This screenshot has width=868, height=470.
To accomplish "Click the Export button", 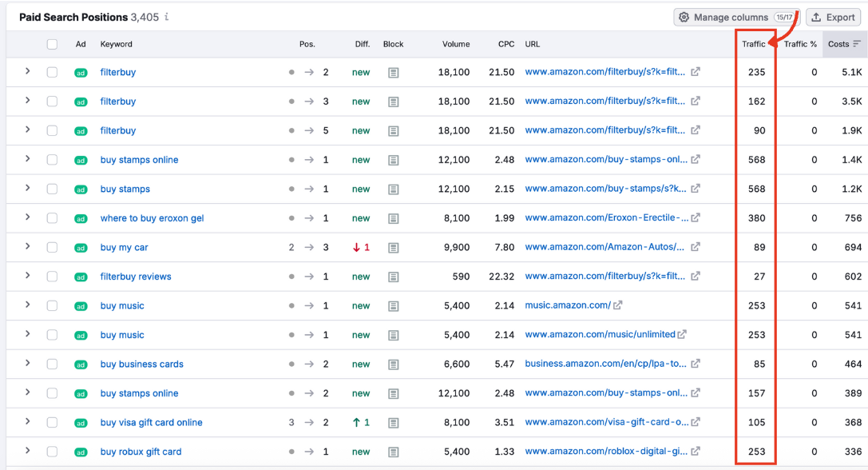I will click(833, 17).
